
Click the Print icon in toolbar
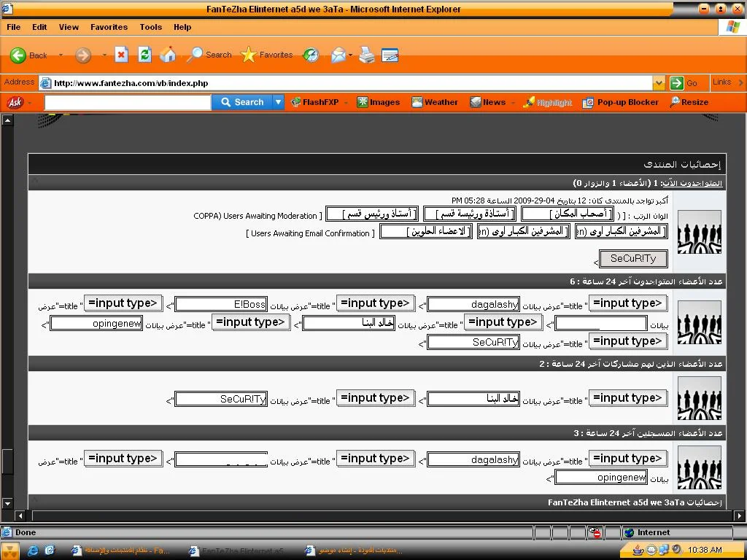pyautogui.click(x=366, y=55)
